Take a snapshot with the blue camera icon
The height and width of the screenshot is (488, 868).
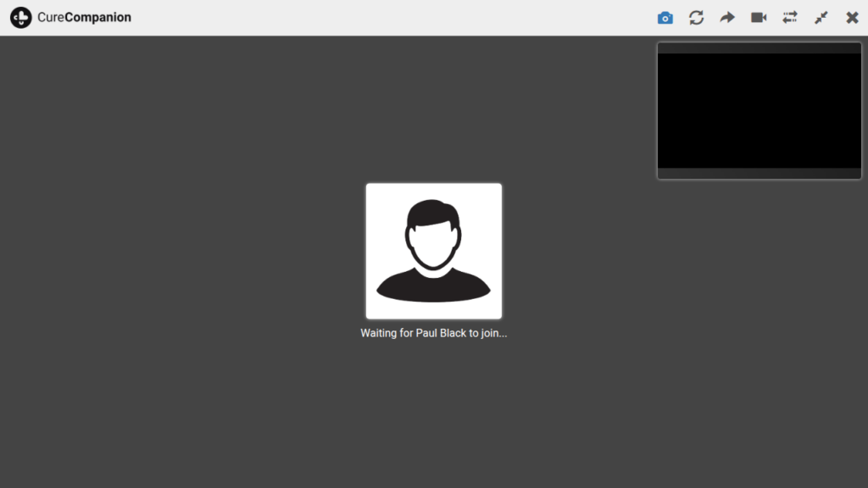click(665, 18)
